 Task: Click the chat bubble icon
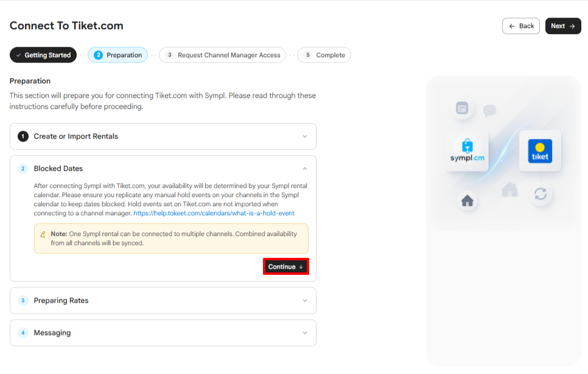click(x=490, y=110)
